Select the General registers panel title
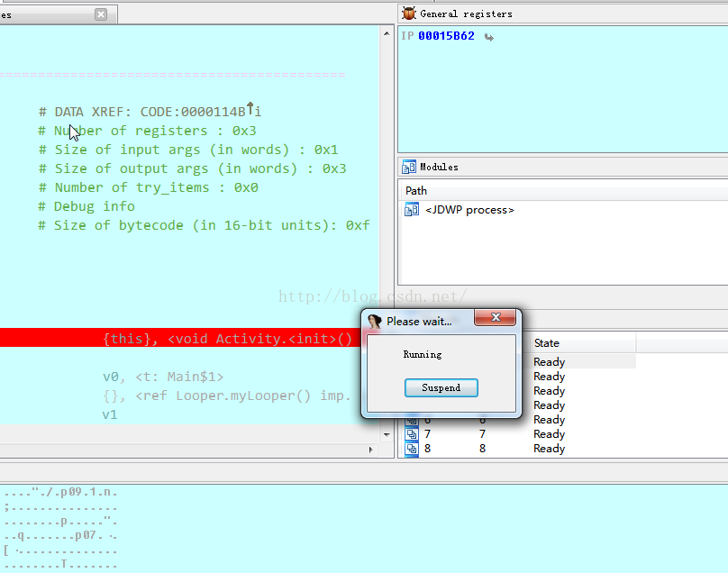Image resolution: width=728 pixels, height=573 pixels. 466,14
